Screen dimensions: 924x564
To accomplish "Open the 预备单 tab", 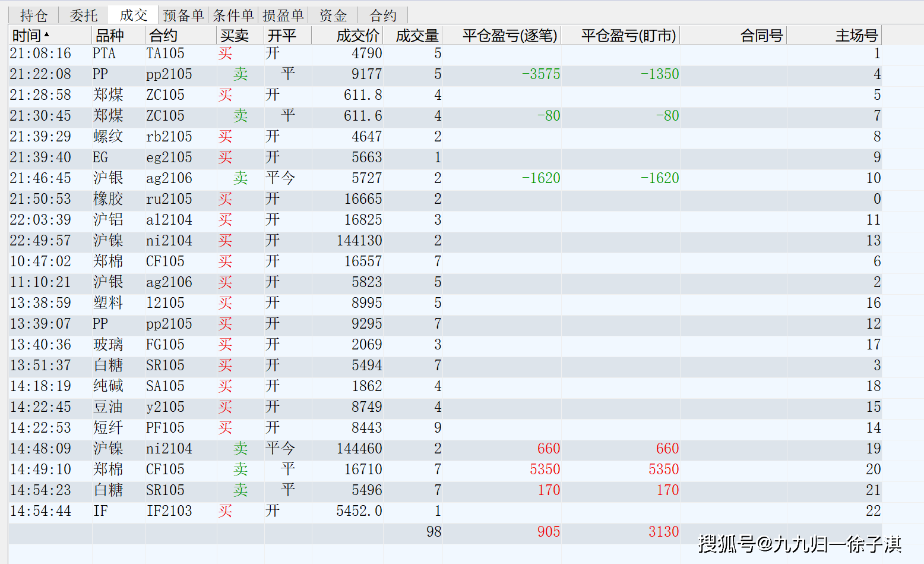I will [x=183, y=15].
